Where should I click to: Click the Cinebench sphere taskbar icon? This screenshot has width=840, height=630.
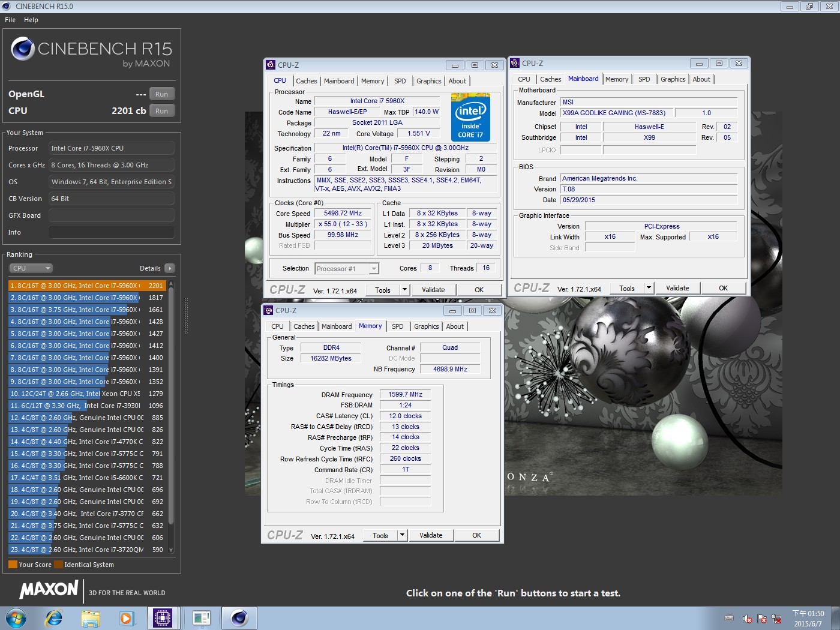tap(239, 618)
